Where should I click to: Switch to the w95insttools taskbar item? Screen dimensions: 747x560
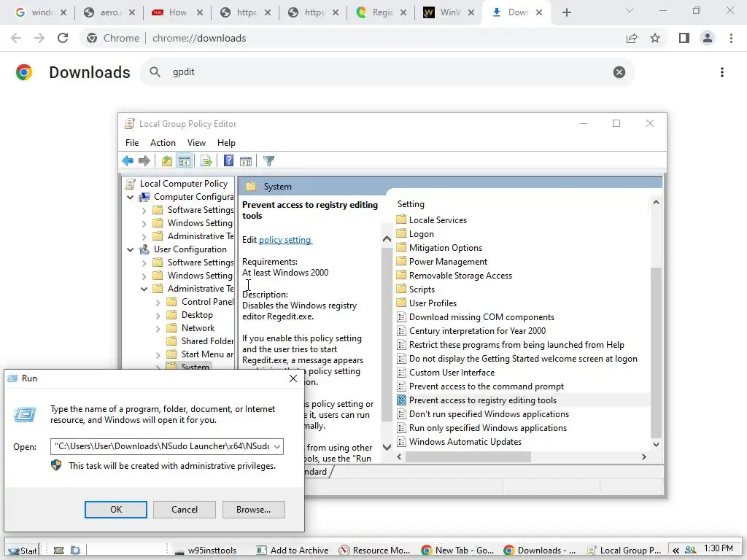coord(206,551)
